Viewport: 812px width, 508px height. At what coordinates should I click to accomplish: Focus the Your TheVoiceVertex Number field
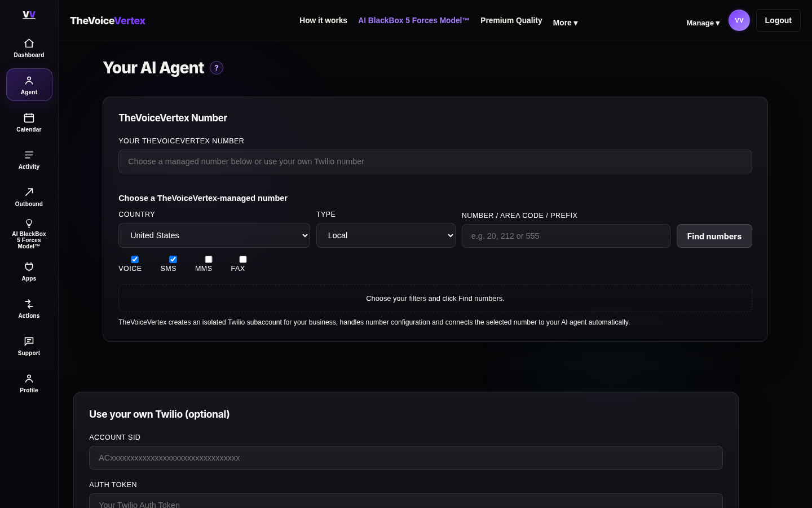[x=435, y=161]
